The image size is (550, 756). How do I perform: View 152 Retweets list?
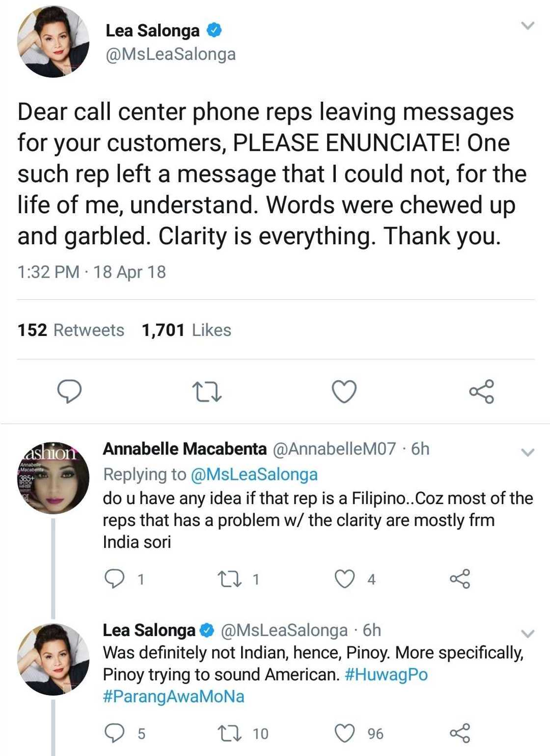coord(70,330)
